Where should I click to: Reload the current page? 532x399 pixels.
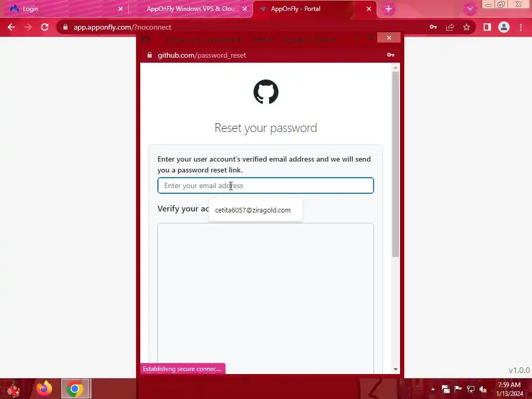click(x=45, y=27)
